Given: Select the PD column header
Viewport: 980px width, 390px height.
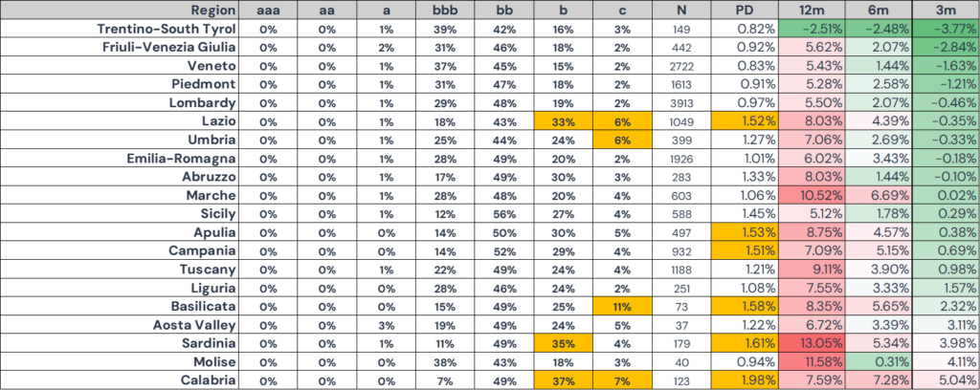Looking at the screenshot, I should click(x=745, y=10).
